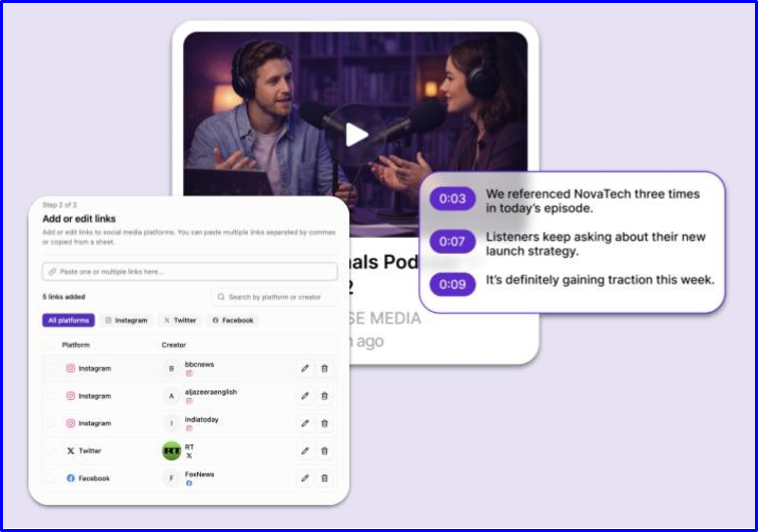Focus the search by platform or creator box
The width and height of the screenshot is (758, 532).
(274, 297)
